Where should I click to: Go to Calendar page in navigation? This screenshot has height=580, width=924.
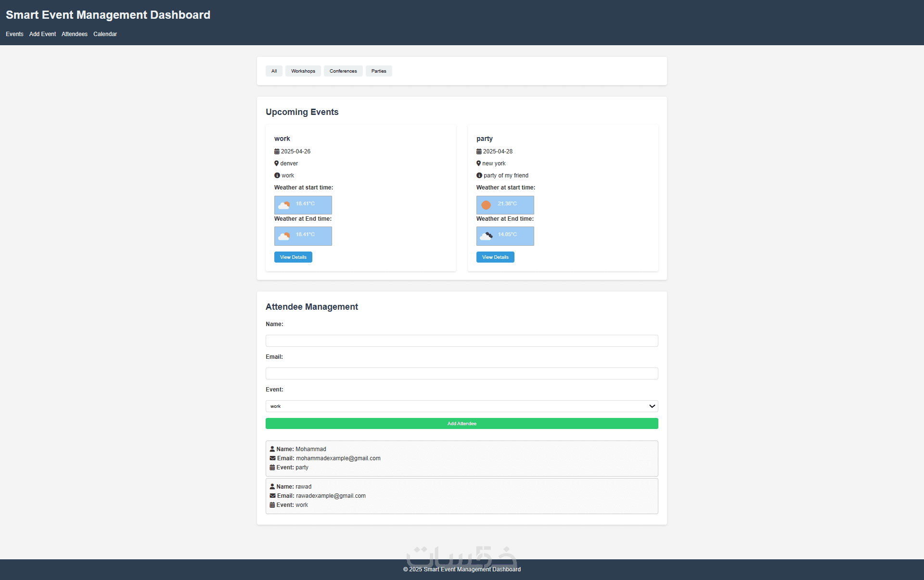105,34
